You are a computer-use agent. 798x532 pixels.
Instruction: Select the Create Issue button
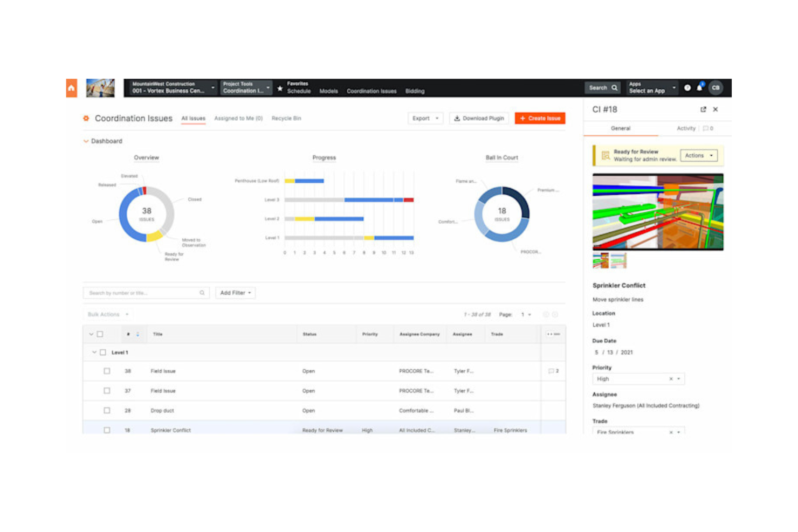point(540,118)
